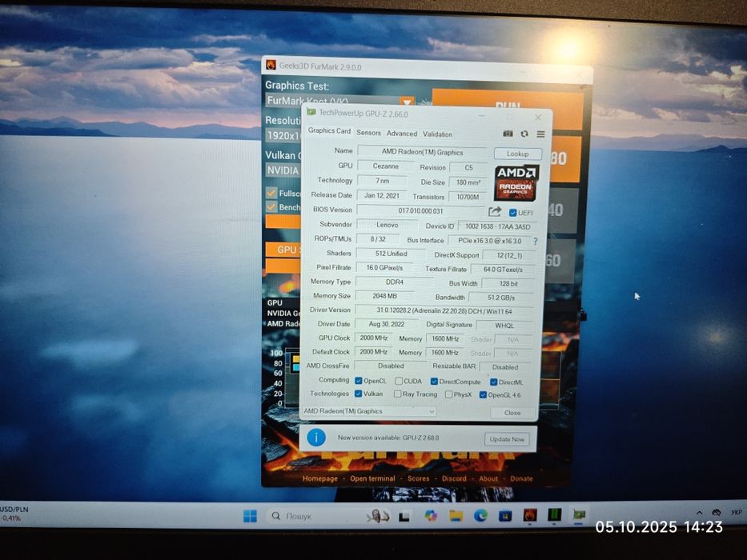Screen dimensions: 747x560
Task: Click the GPU-Z refresh icon
Action: point(524,134)
